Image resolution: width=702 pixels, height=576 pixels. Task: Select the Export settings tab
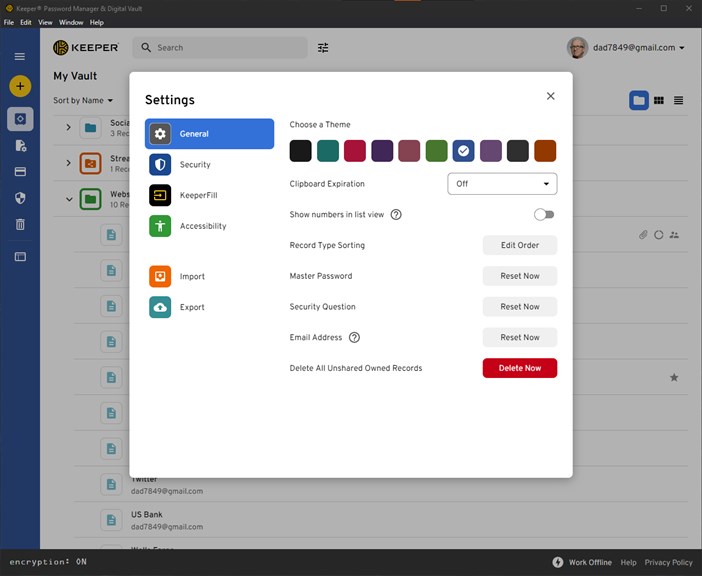tap(209, 307)
